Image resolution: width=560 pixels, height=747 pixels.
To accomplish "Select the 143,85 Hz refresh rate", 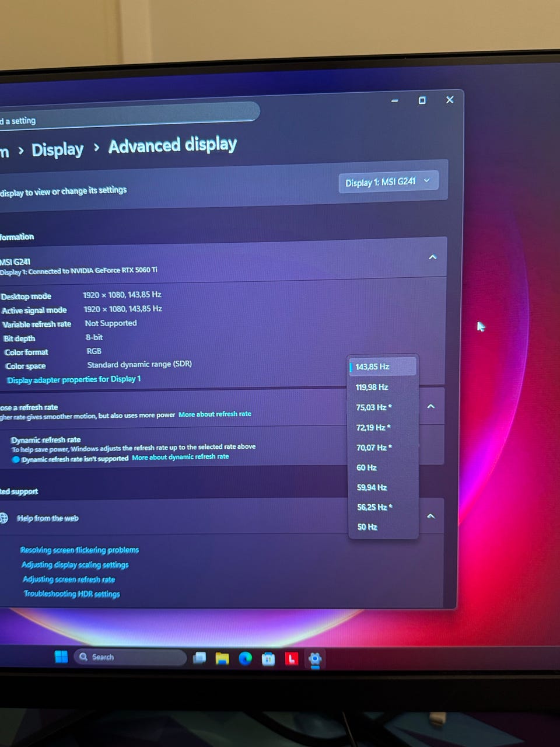I will [x=383, y=366].
